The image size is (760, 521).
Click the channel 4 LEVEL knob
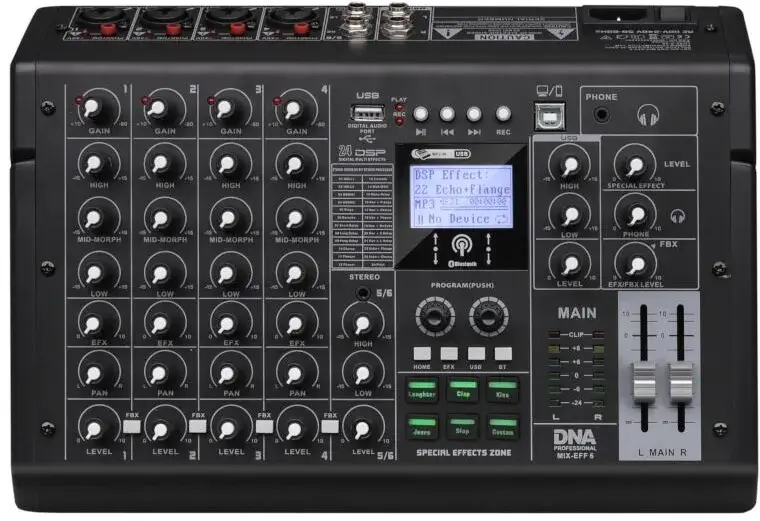pos(294,429)
